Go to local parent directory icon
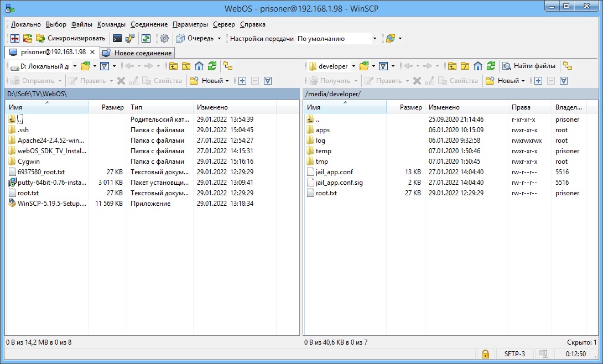The width and height of the screenshot is (603, 364). click(x=173, y=66)
